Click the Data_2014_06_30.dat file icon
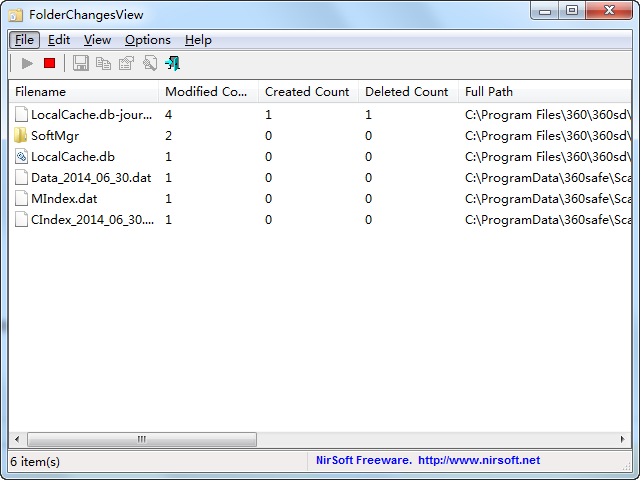 coord(21,178)
